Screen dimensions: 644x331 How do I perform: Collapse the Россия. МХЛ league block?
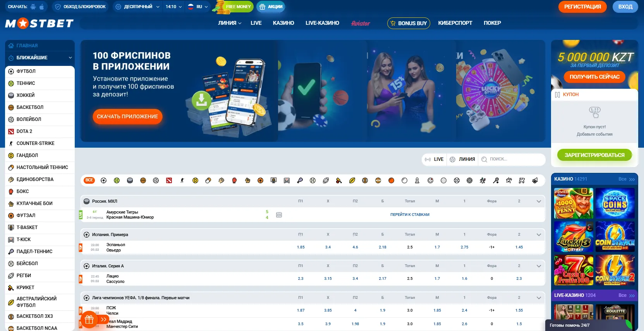(x=539, y=201)
